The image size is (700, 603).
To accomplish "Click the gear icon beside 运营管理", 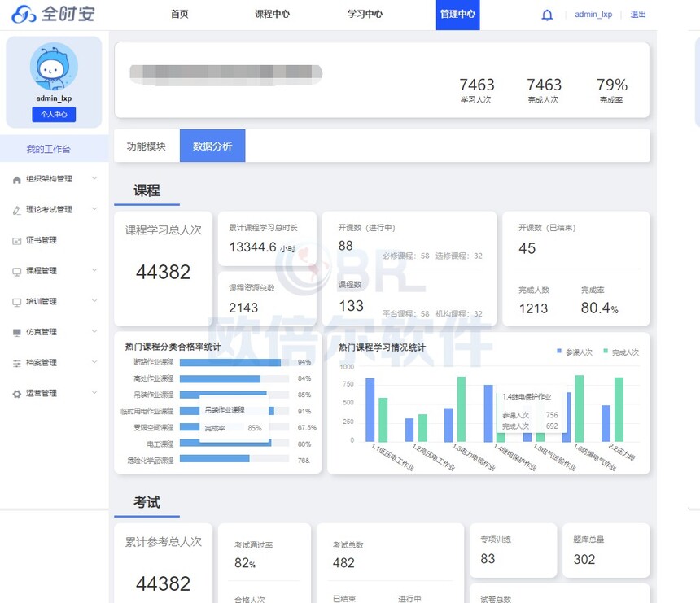I will 17,394.
